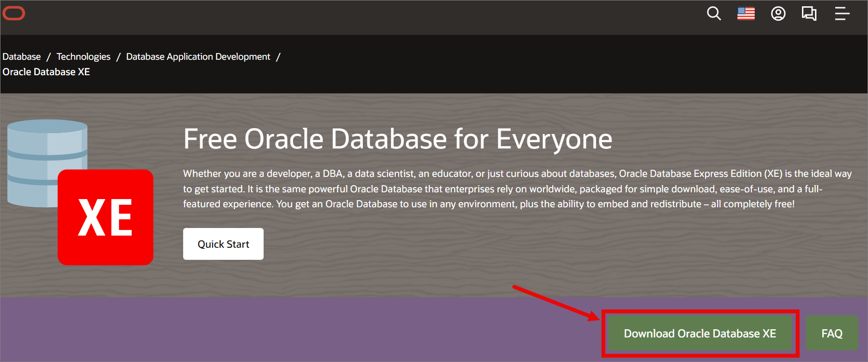Select the US flag country icon
The image size is (868, 362).
click(746, 13)
